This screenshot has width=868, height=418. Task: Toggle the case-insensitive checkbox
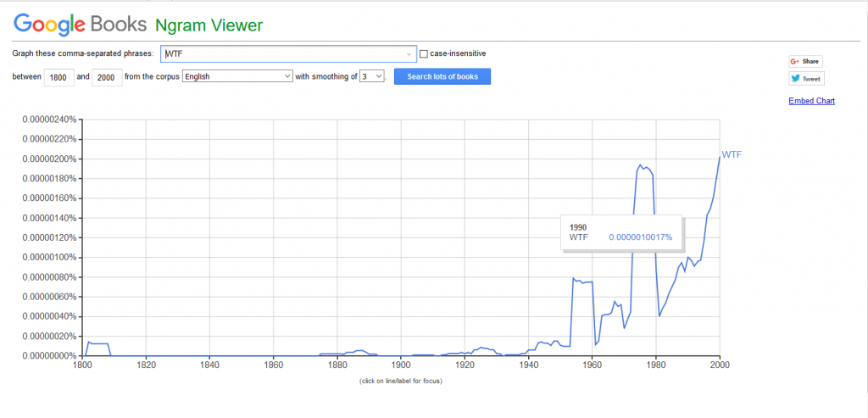(x=425, y=53)
